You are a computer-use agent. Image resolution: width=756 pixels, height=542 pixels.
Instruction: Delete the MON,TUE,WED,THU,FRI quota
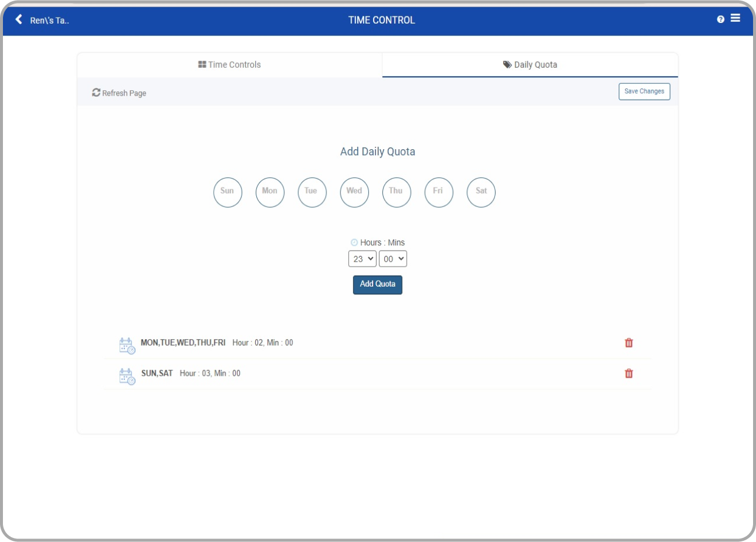click(629, 343)
